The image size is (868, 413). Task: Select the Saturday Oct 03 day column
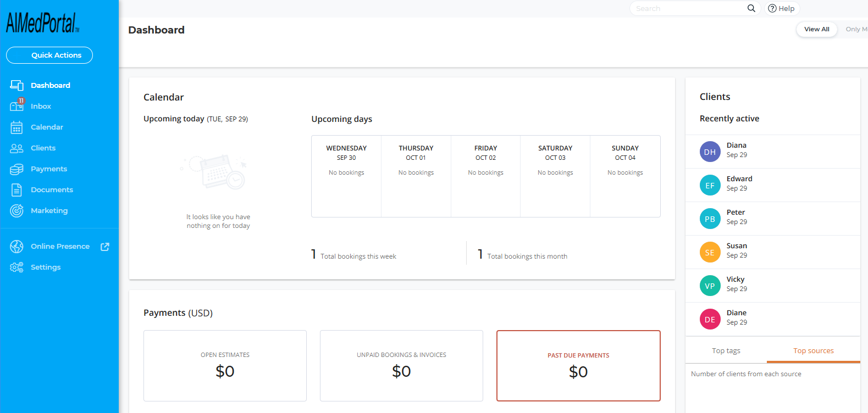pyautogui.click(x=555, y=176)
